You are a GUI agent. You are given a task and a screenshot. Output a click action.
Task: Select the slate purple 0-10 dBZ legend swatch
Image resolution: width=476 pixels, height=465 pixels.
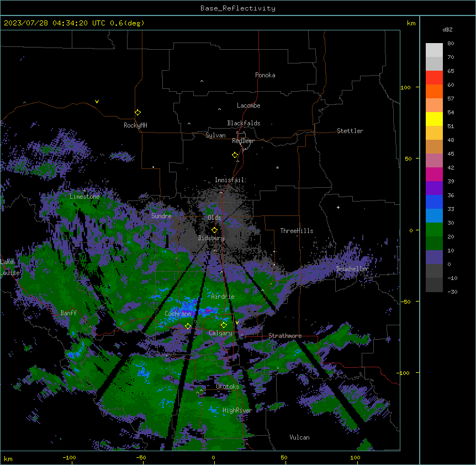(x=434, y=257)
